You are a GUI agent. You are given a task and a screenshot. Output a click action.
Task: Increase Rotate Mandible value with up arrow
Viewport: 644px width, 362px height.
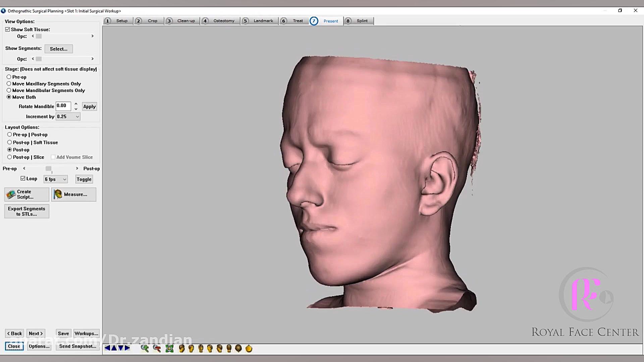76,104
